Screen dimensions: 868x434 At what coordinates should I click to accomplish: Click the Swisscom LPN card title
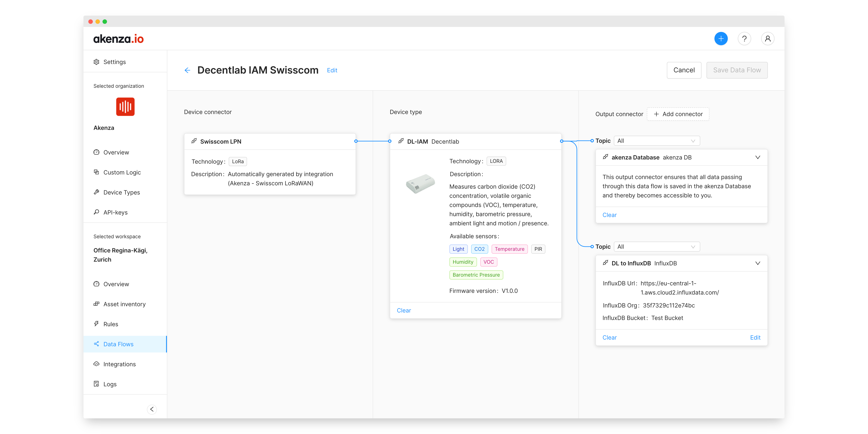221,141
